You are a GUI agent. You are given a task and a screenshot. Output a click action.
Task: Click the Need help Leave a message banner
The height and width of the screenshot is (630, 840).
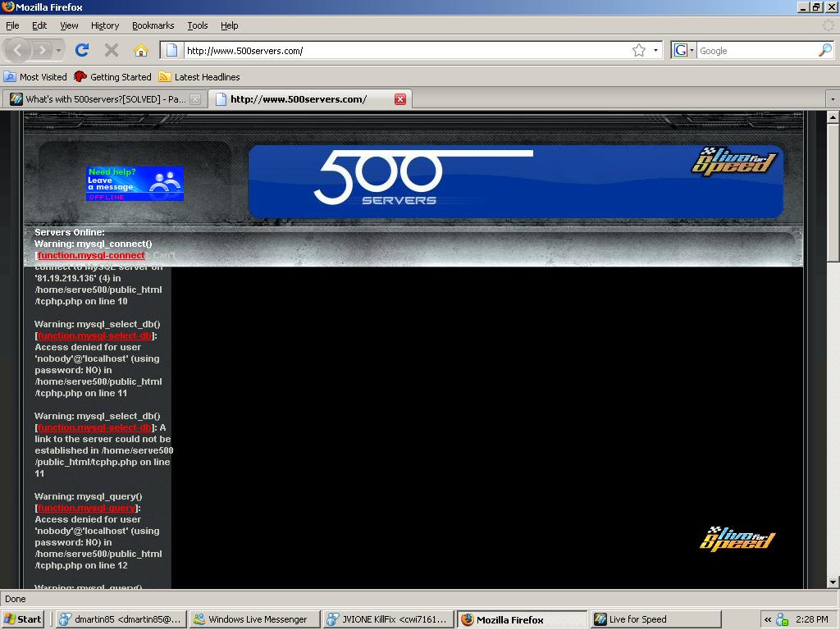pos(135,184)
